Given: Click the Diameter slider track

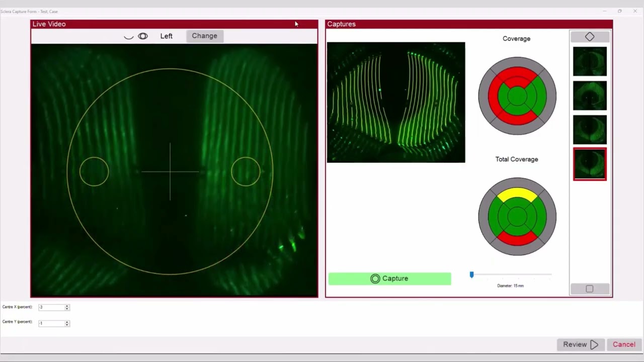Looking at the screenshot, I should [511, 275].
